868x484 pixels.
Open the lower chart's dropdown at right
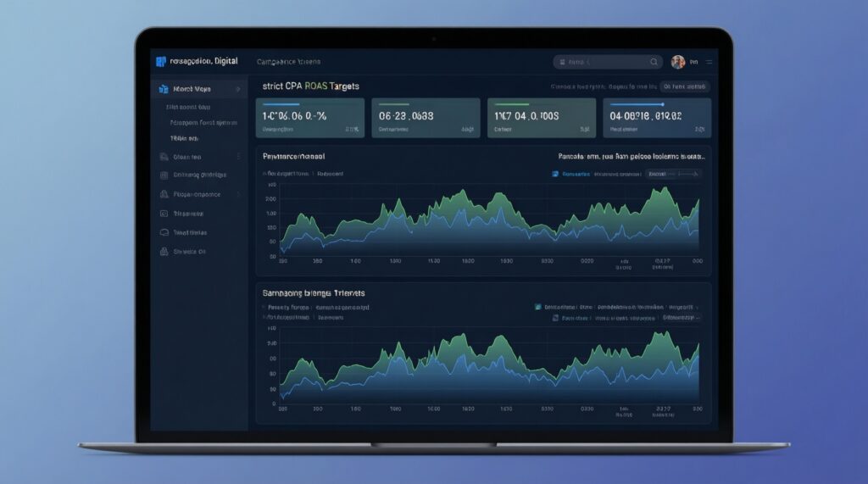point(682,318)
